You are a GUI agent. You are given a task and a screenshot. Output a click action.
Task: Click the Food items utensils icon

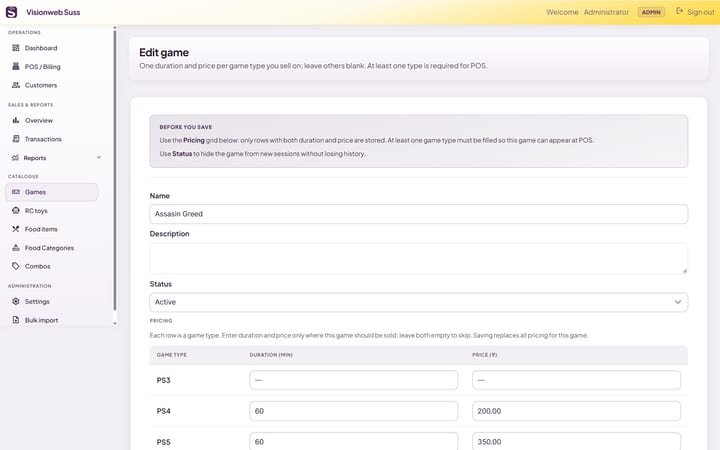(x=16, y=229)
